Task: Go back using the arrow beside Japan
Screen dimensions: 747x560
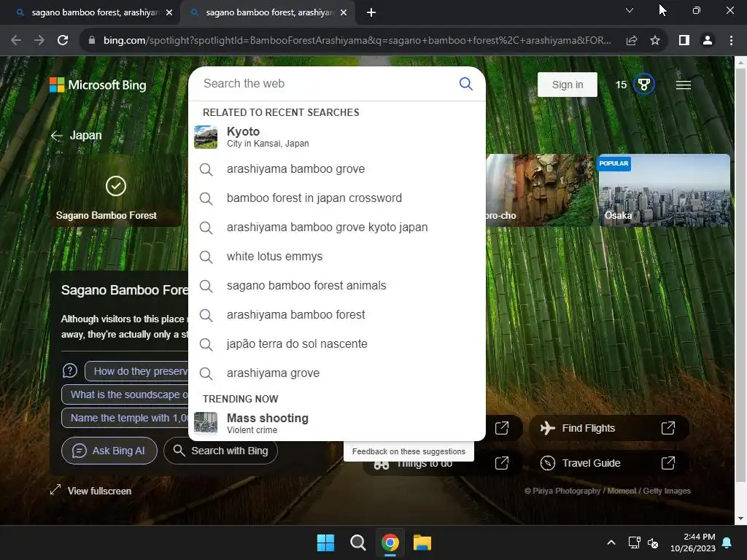Action: 57,136
